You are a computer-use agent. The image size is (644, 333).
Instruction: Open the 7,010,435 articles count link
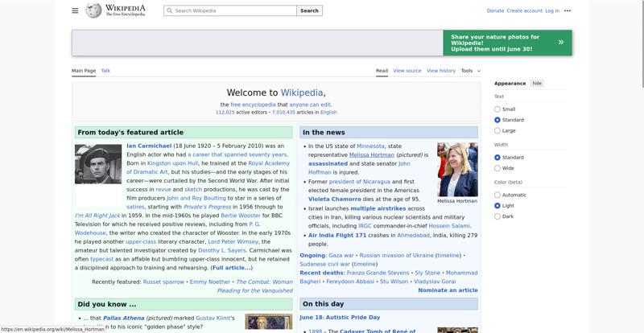tap(283, 112)
